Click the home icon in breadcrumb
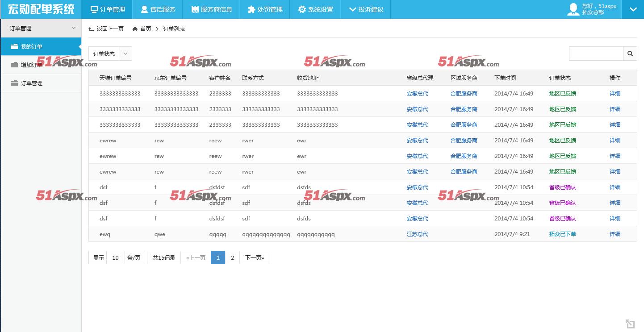 (135, 29)
